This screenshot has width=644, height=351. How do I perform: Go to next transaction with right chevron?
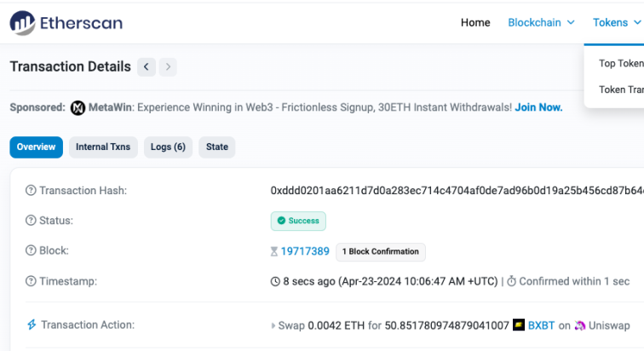(168, 67)
